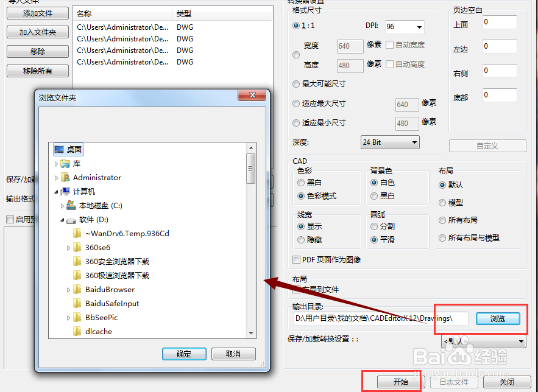
Task: Select the 最大可能尺寸 radio option
Action: 296,84
